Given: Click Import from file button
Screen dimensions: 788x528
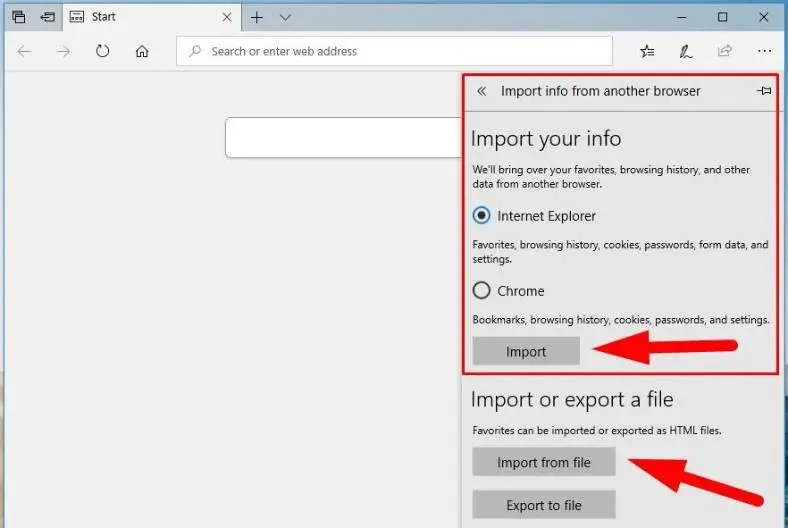Looking at the screenshot, I should [x=543, y=463].
